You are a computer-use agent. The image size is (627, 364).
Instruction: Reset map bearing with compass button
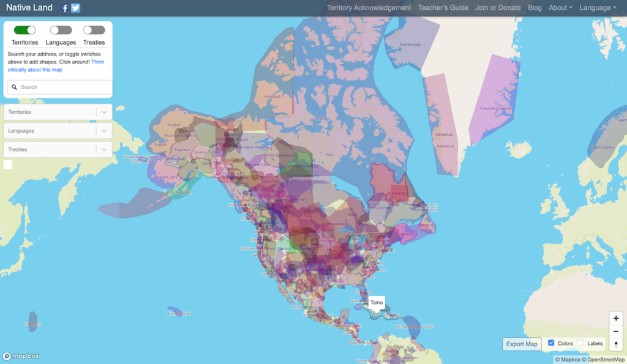[x=616, y=344]
